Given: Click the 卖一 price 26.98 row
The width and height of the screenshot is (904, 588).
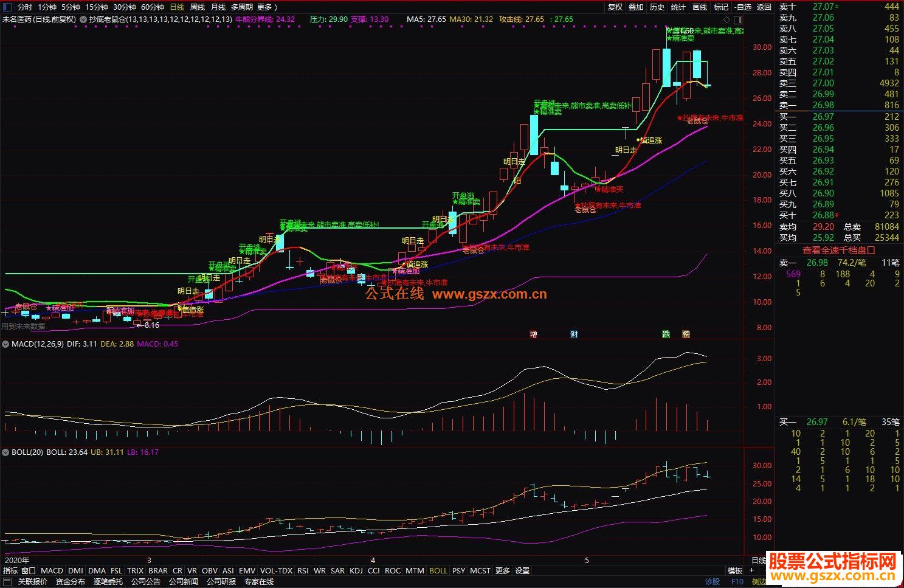Looking at the screenshot, I should [x=839, y=105].
